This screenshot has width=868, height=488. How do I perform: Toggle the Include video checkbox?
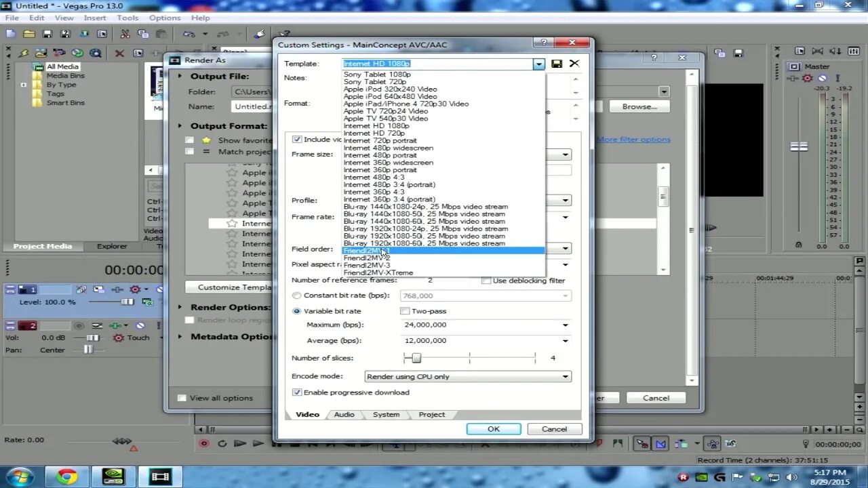click(x=296, y=139)
